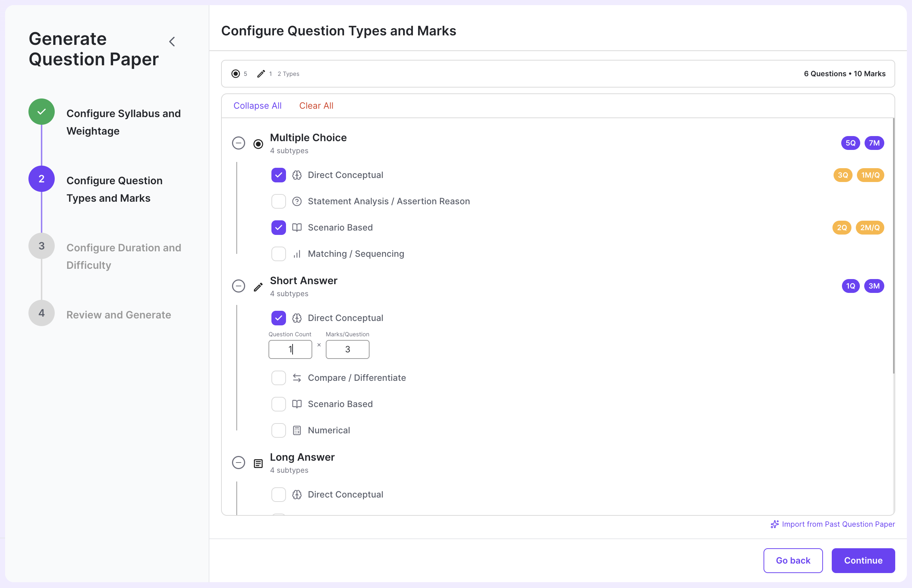Click the brain icon for Direct Conceptual
Image resolution: width=912 pixels, height=588 pixels.
click(x=297, y=175)
